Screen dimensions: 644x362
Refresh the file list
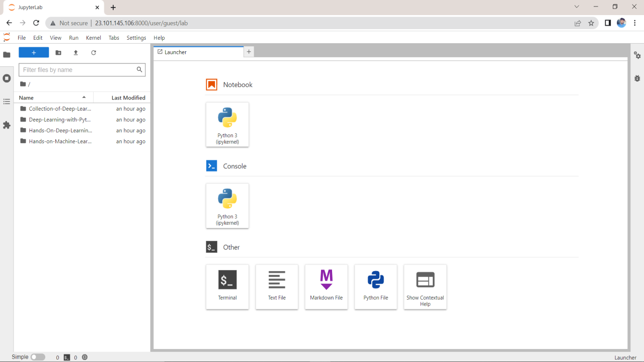[94, 53]
